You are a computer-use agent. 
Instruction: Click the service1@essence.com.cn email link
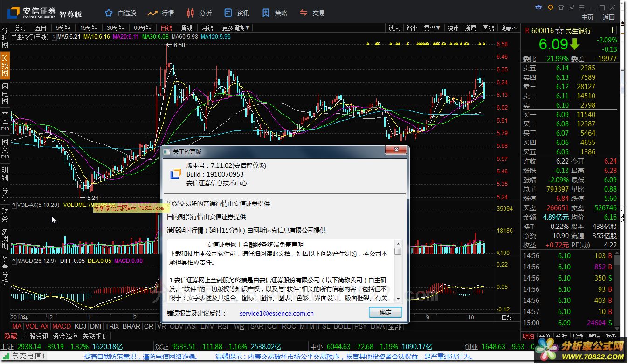pos(276,314)
